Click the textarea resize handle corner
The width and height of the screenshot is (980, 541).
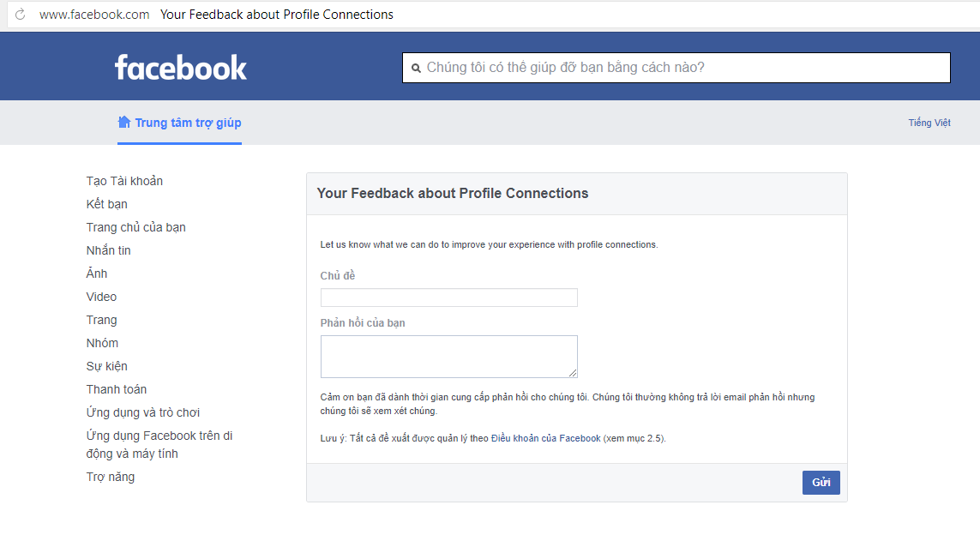(573, 373)
